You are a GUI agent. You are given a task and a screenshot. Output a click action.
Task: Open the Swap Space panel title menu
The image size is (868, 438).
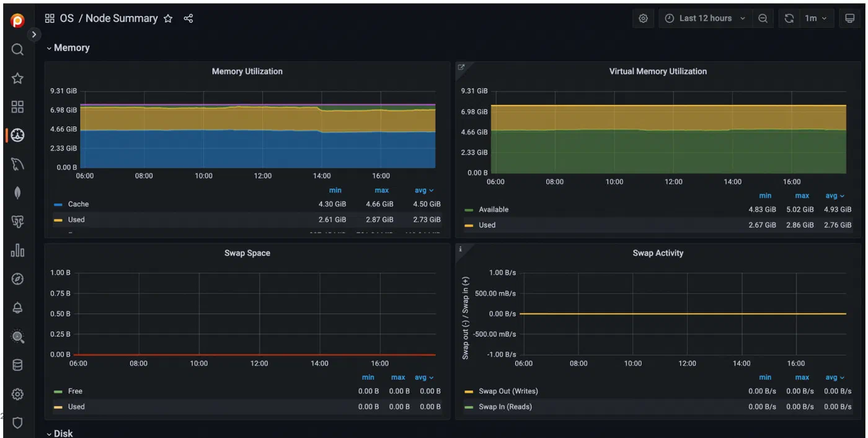(x=247, y=253)
